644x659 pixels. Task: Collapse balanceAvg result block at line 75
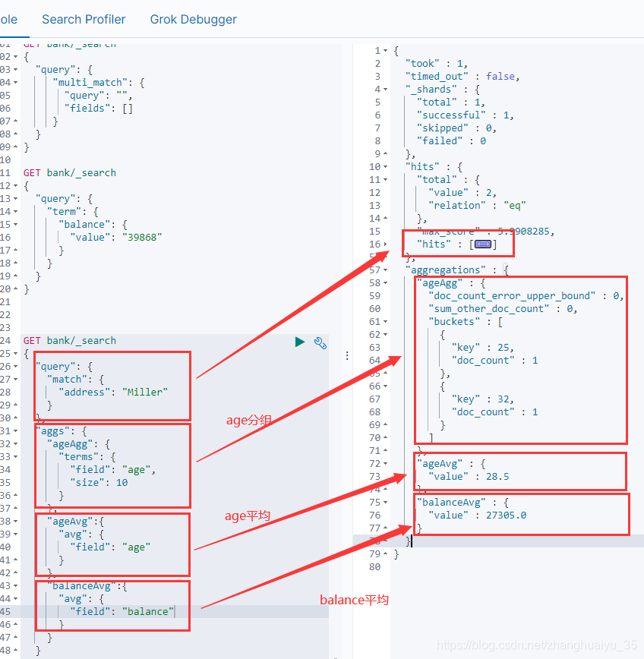click(386, 503)
